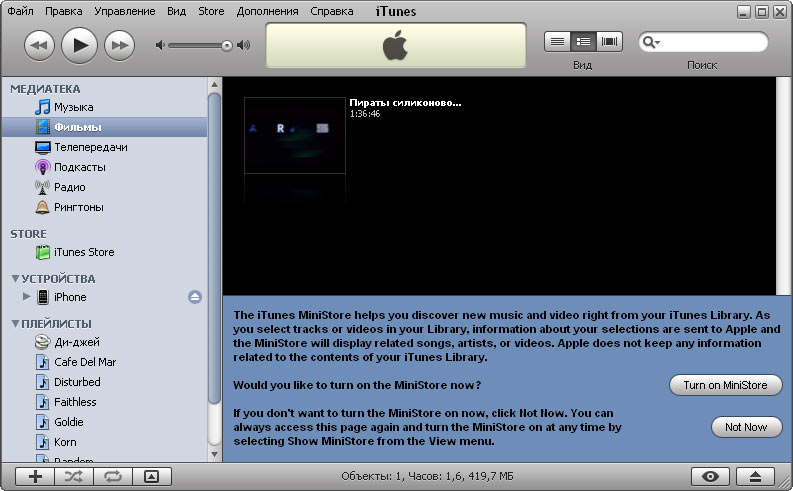Skip to next track
This screenshot has width=793, height=491.
click(x=119, y=46)
